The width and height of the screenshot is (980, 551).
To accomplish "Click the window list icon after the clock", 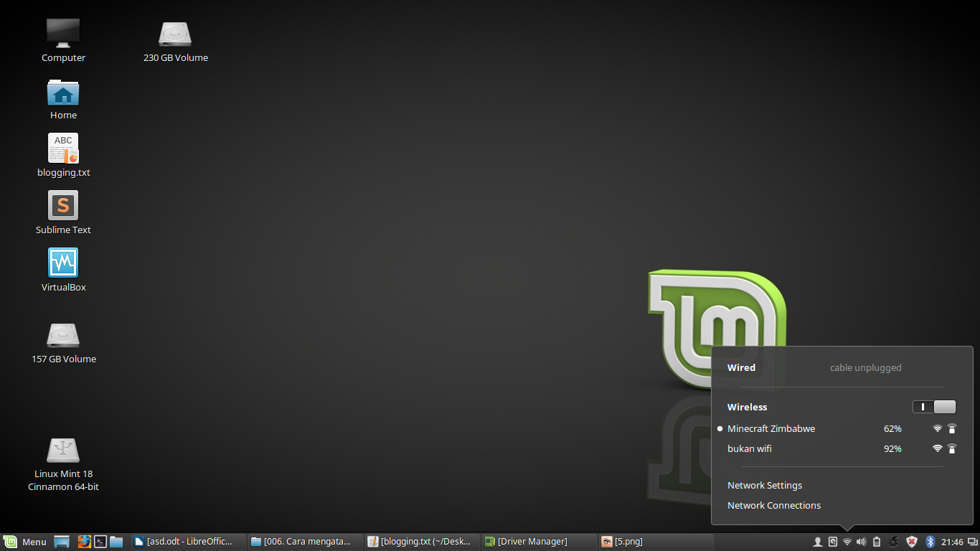I will [972, 542].
